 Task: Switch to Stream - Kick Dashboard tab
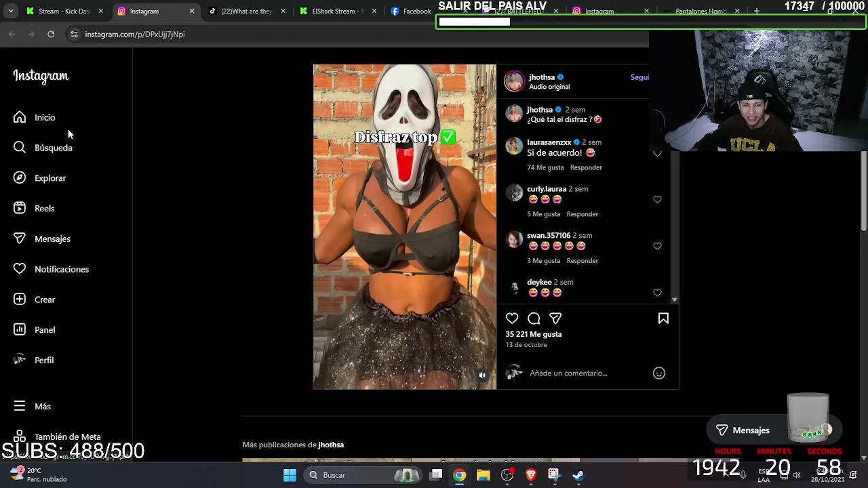[64, 11]
